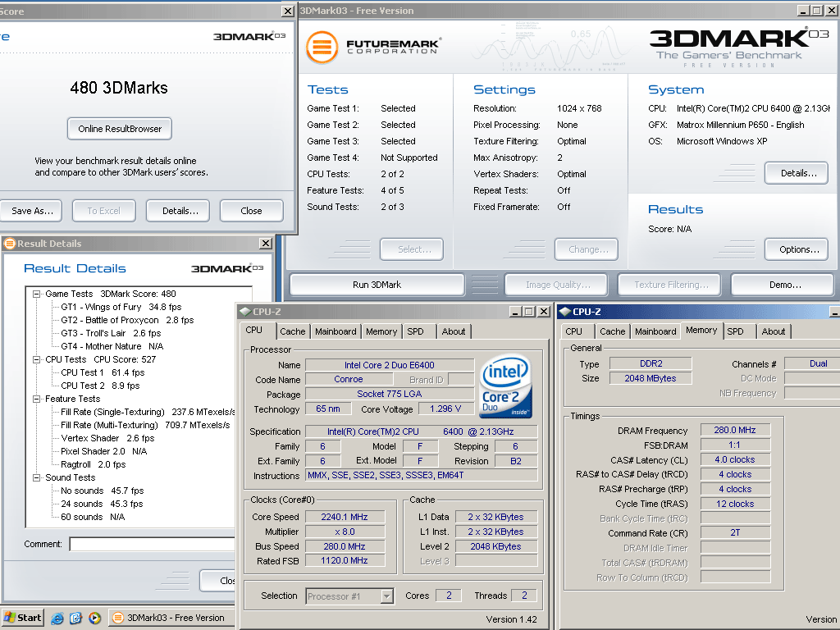
Task: Switch to CPU tab in right CPU-Z window
Action: pyautogui.click(x=573, y=331)
